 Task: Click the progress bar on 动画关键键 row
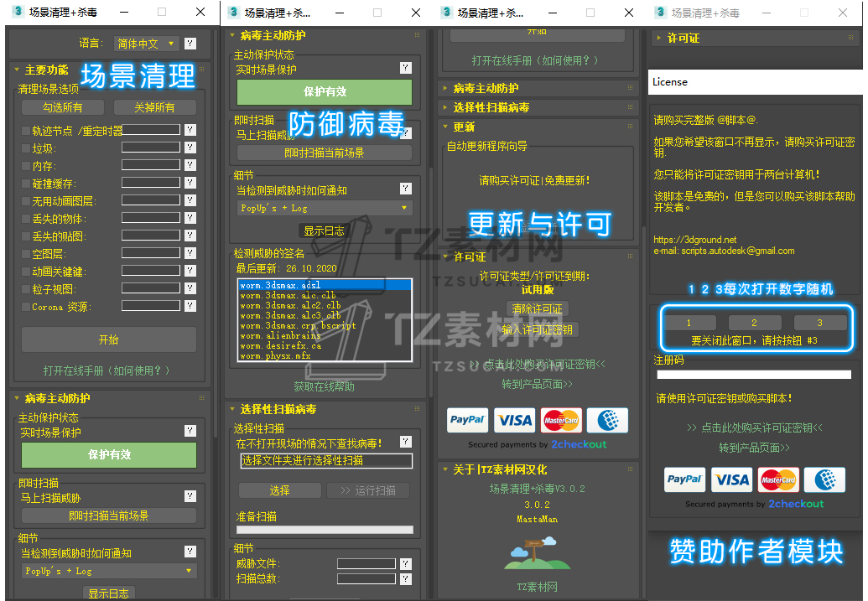pos(151,270)
